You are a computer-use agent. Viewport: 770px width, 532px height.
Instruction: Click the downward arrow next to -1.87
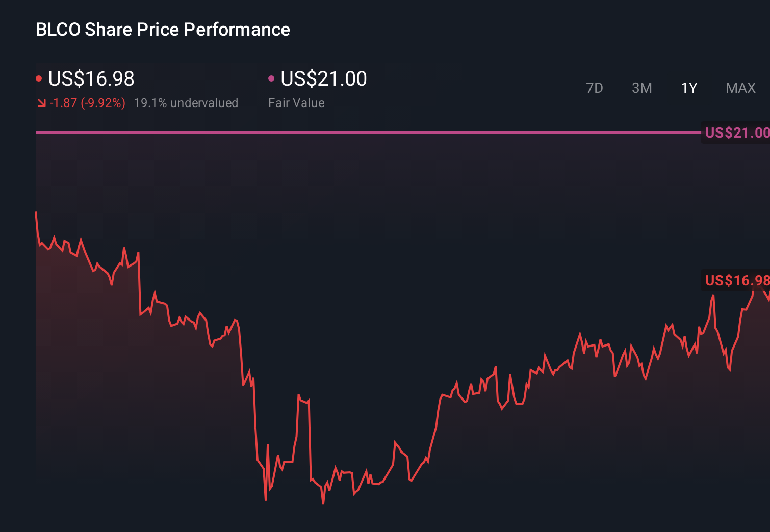[41, 102]
